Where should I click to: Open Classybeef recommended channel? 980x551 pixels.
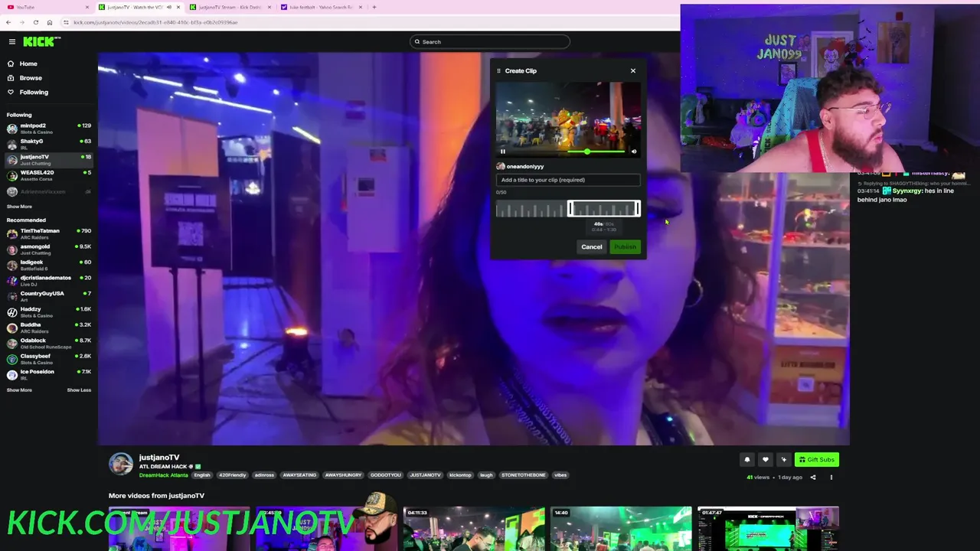[48, 359]
